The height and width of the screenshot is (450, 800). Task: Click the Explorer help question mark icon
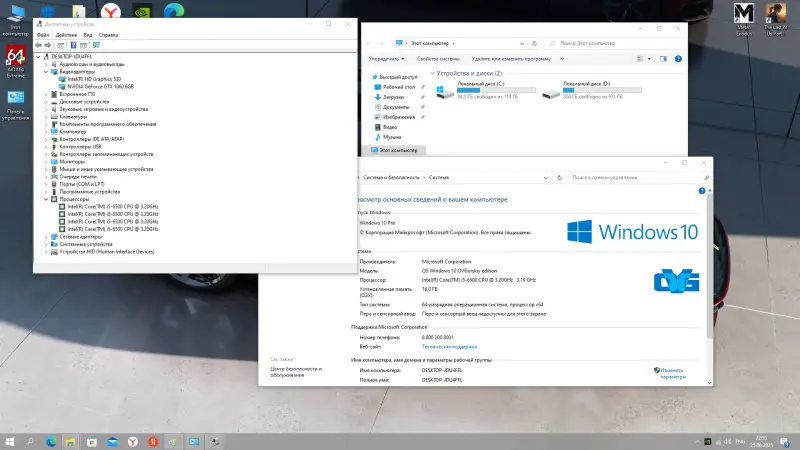pyautogui.click(x=678, y=59)
